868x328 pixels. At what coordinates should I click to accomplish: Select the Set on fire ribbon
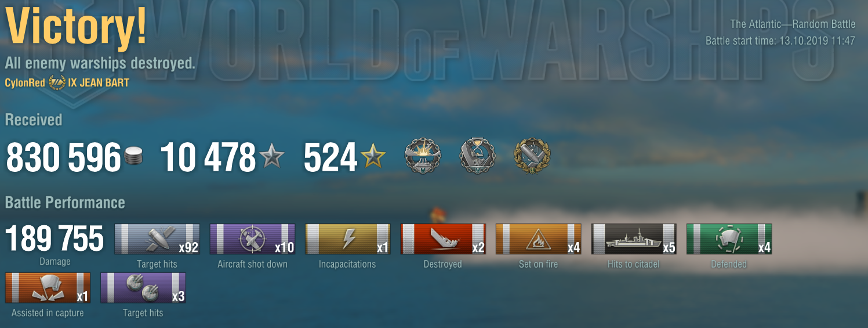tap(538, 239)
